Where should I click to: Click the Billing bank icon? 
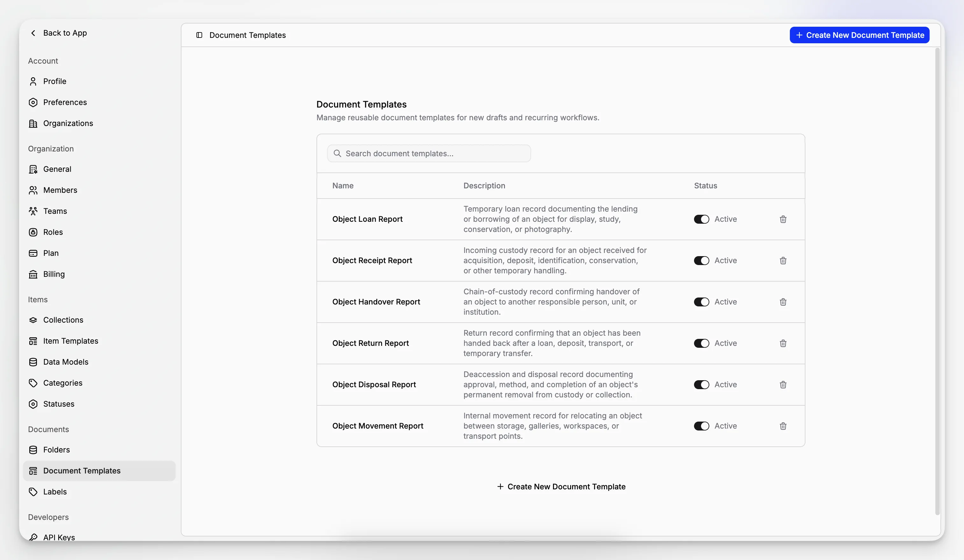[33, 275]
